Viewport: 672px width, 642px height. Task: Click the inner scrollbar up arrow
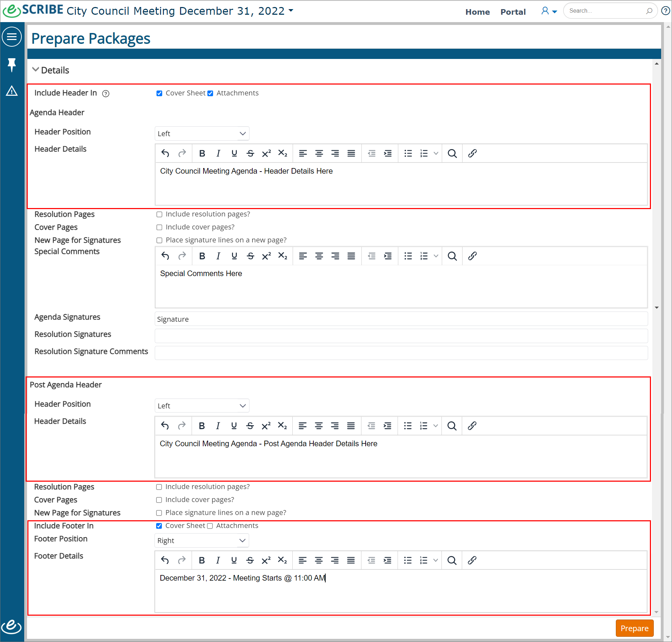tap(657, 63)
